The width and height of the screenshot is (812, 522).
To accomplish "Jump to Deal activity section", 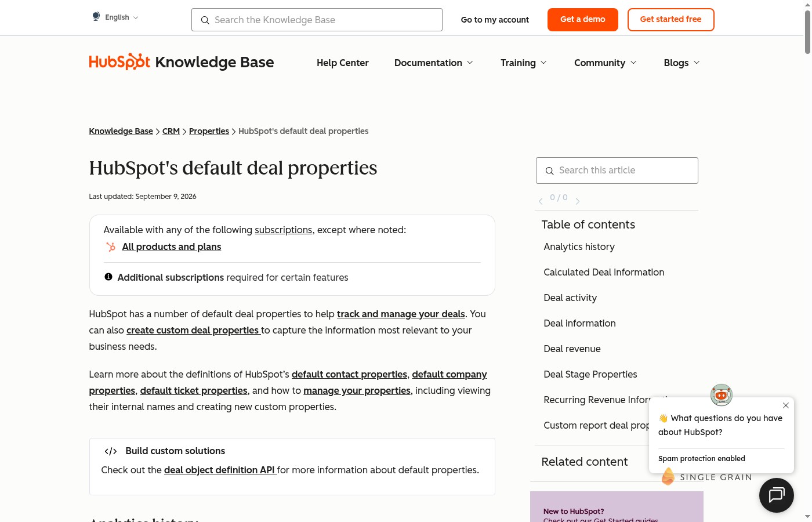I will (570, 298).
